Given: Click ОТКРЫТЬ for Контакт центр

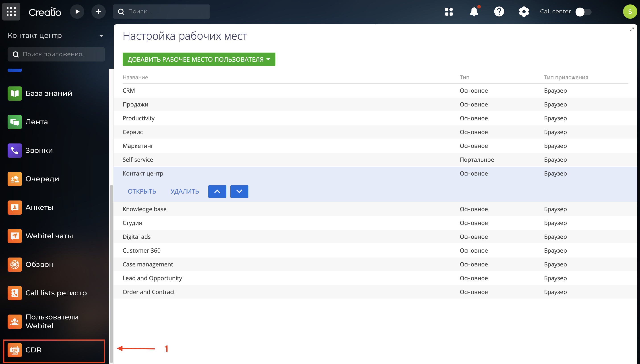Looking at the screenshot, I should 142,192.
